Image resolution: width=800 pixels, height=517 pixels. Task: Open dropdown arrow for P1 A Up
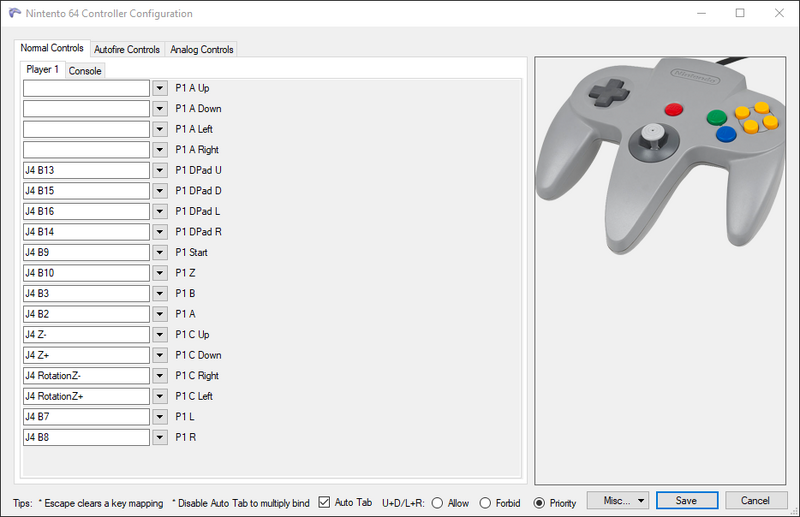[x=160, y=88]
